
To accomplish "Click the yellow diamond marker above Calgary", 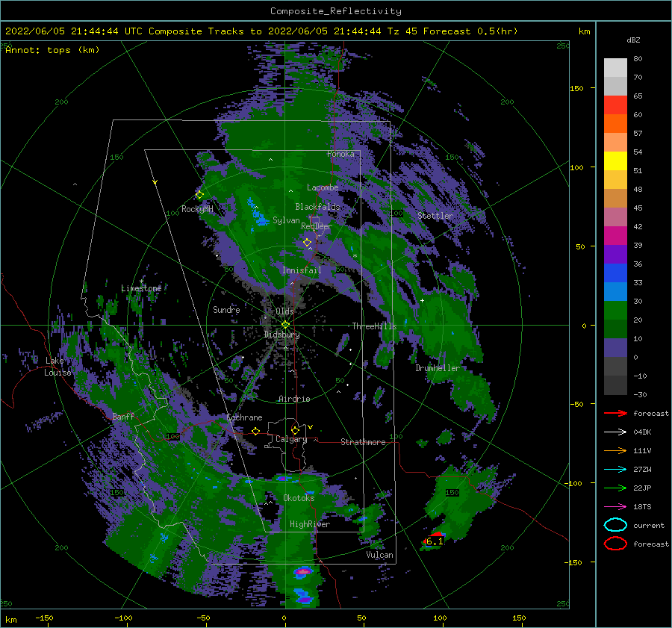I will pos(295,430).
